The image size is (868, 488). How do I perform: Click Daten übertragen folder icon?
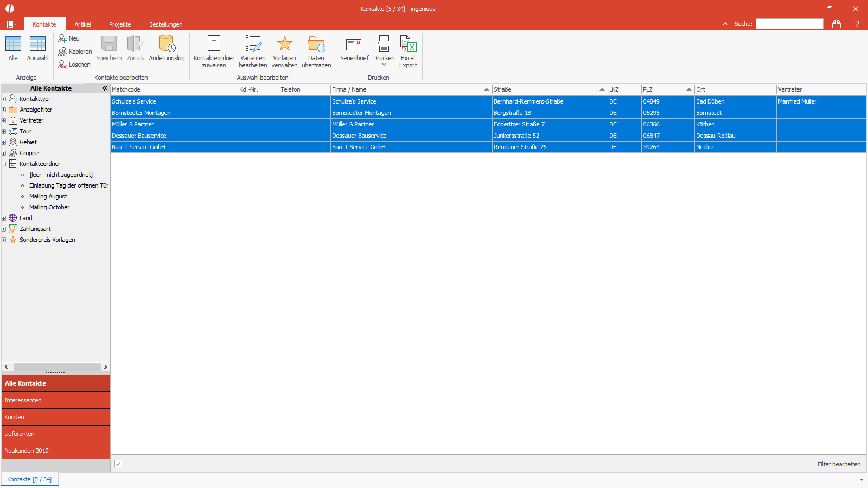pos(316,44)
